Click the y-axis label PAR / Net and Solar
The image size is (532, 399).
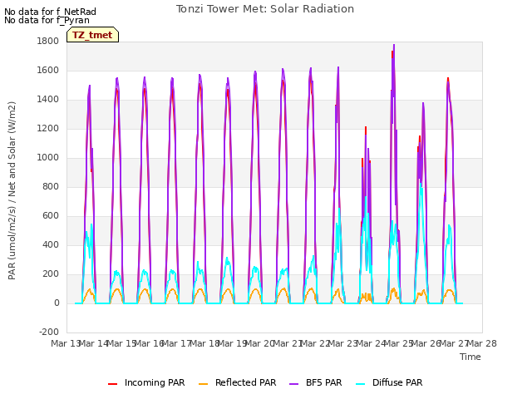click(12, 190)
